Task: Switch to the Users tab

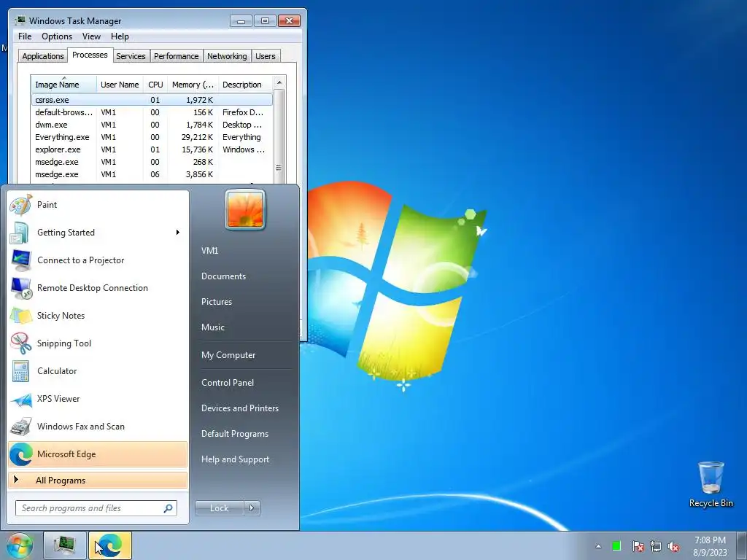Action: (x=266, y=56)
